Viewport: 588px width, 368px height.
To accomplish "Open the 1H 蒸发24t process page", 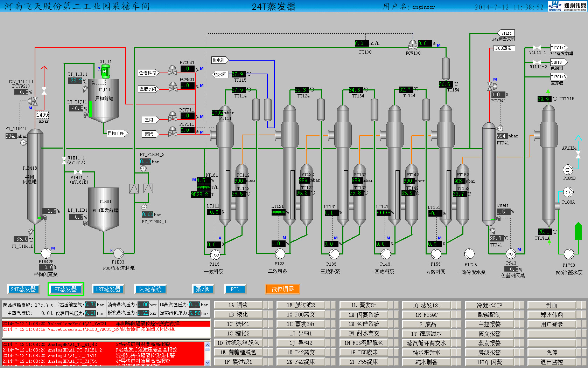I will pyautogui.click(x=301, y=324).
